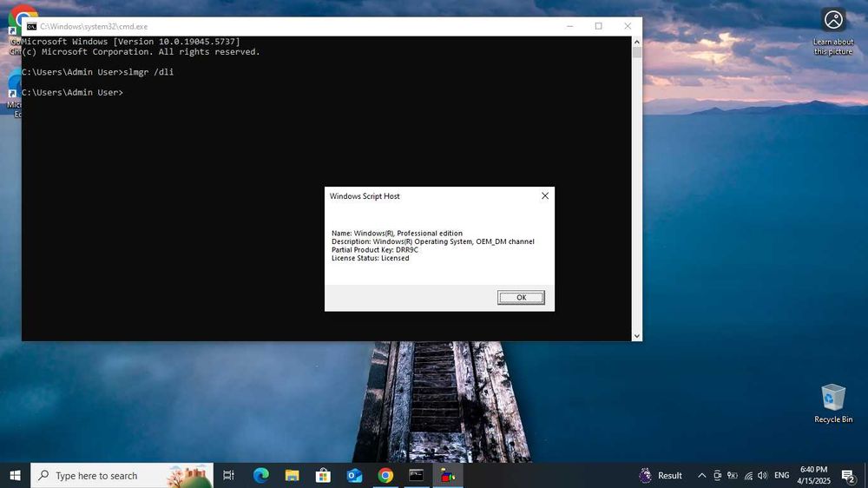
Task: Click the Meet Now tray icon
Action: pyautogui.click(x=717, y=475)
